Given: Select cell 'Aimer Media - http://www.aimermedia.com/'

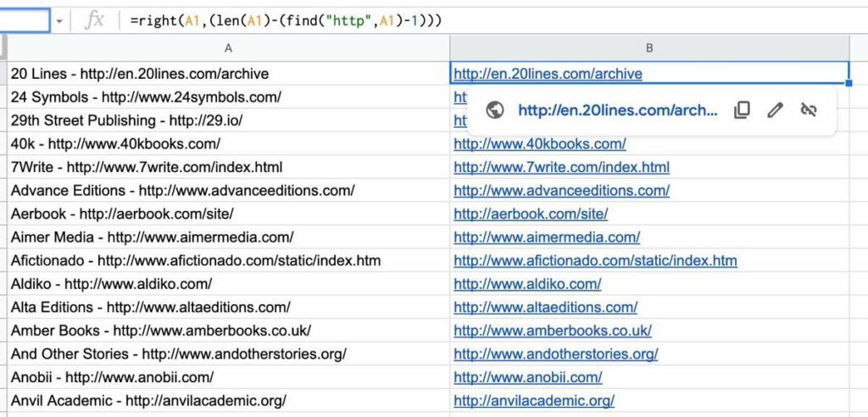Looking at the screenshot, I should tap(228, 236).
